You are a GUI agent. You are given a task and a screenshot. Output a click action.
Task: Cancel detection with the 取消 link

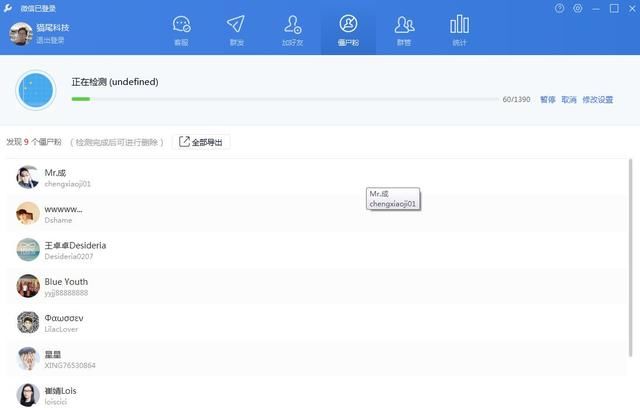tap(569, 100)
